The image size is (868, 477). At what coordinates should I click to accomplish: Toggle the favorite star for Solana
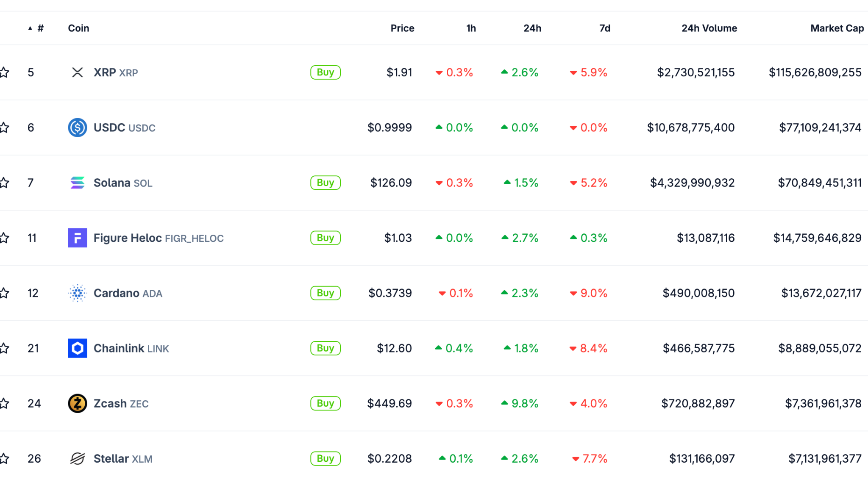point(4,183)
